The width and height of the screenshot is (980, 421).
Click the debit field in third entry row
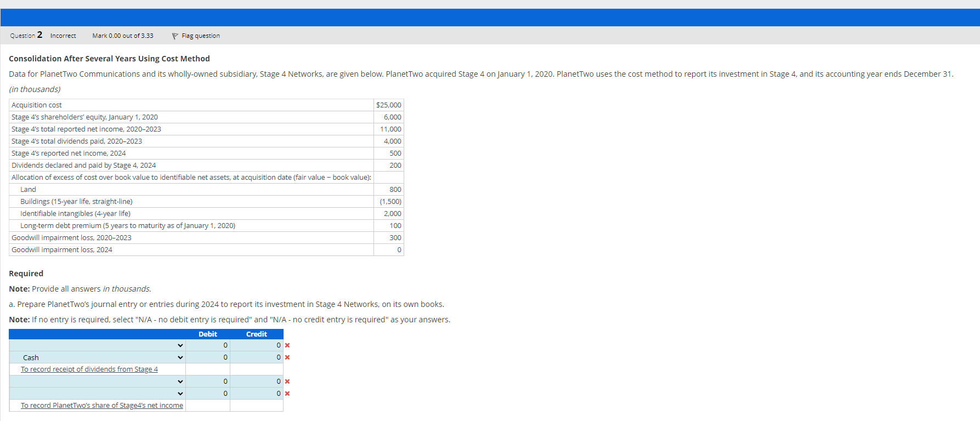click(x=208, y=382)
